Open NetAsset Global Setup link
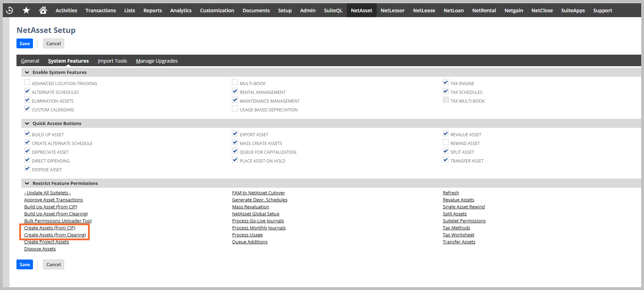Image resolution: width=644 pixels, height=290 pixels. 256,214
